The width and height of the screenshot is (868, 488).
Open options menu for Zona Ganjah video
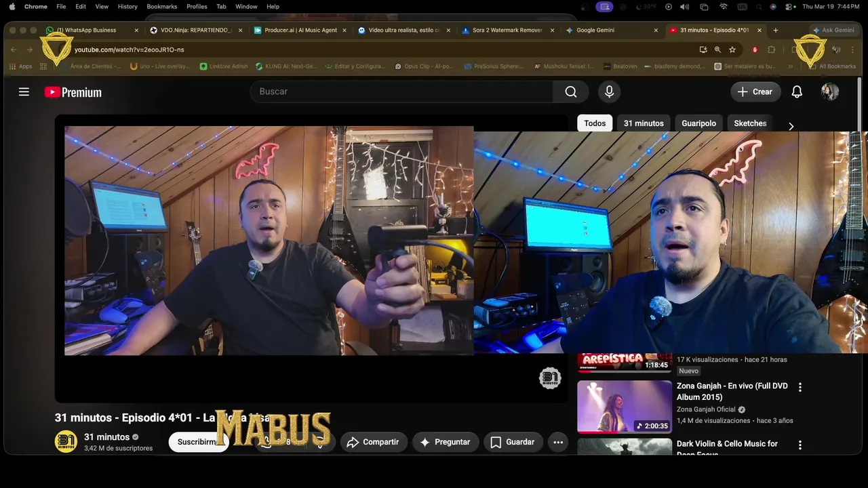point(800,388)
